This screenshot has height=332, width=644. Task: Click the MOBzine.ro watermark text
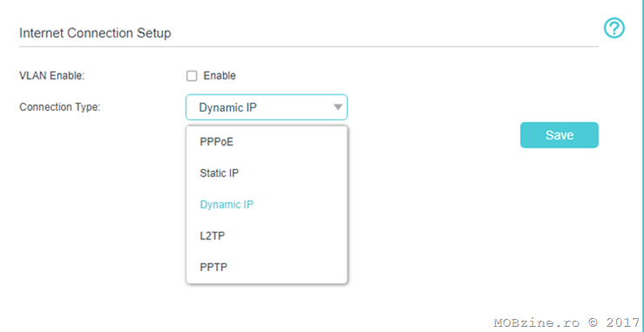point(533,322)
